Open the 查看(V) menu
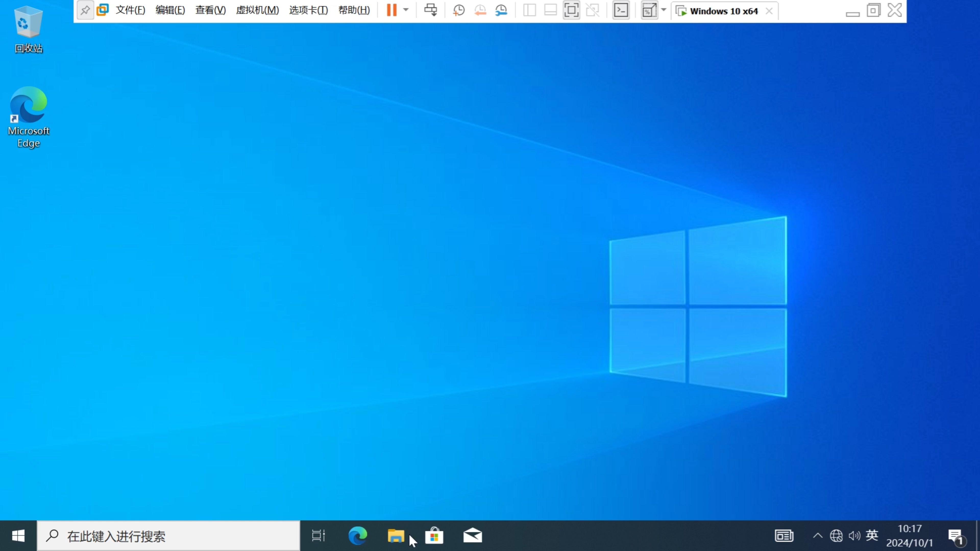 210,10
